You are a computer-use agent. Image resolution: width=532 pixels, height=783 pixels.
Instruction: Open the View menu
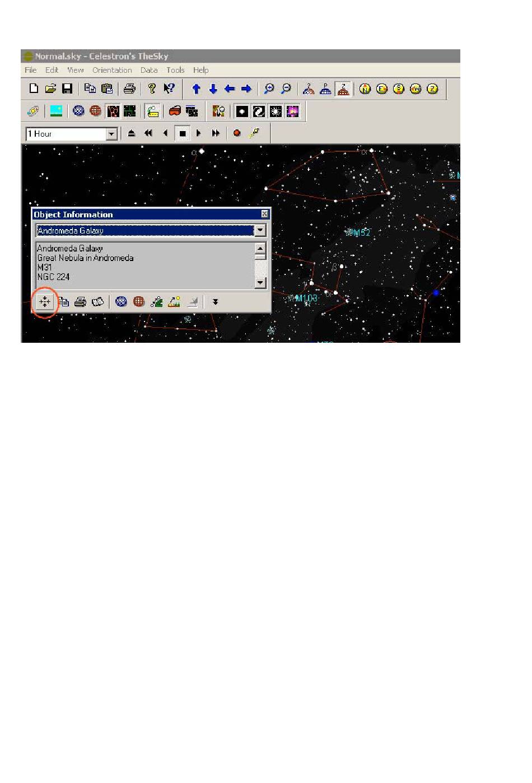76,70
